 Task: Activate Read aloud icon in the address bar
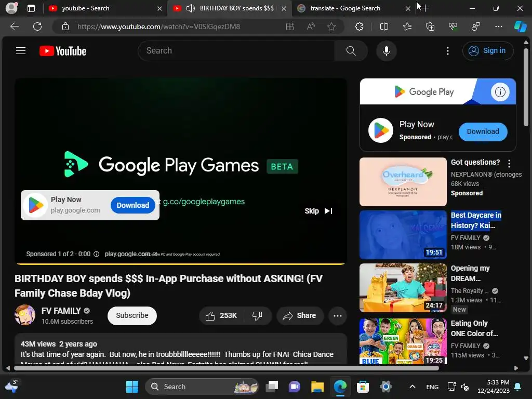point(311,26)
